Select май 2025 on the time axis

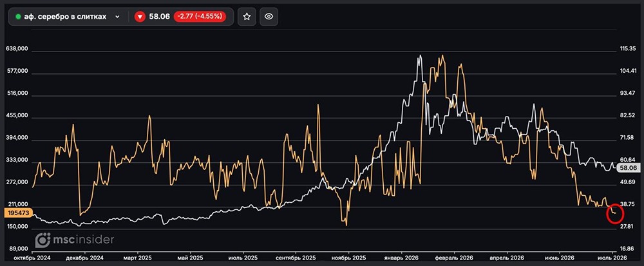pyautogui.click(x=190, y=258)
